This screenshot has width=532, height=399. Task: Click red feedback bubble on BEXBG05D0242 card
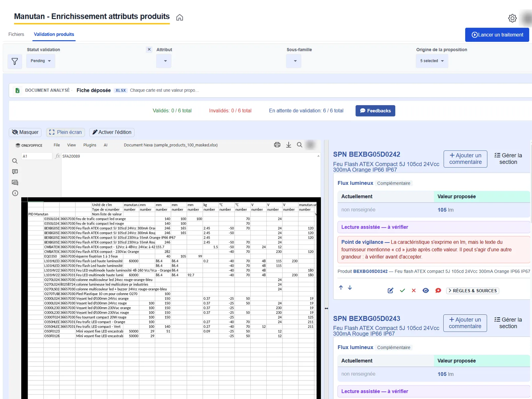click(x=438, y=291)
